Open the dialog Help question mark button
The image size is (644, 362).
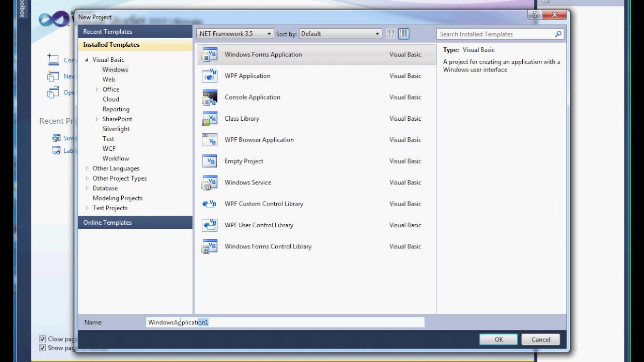click(x=535, y=15)
